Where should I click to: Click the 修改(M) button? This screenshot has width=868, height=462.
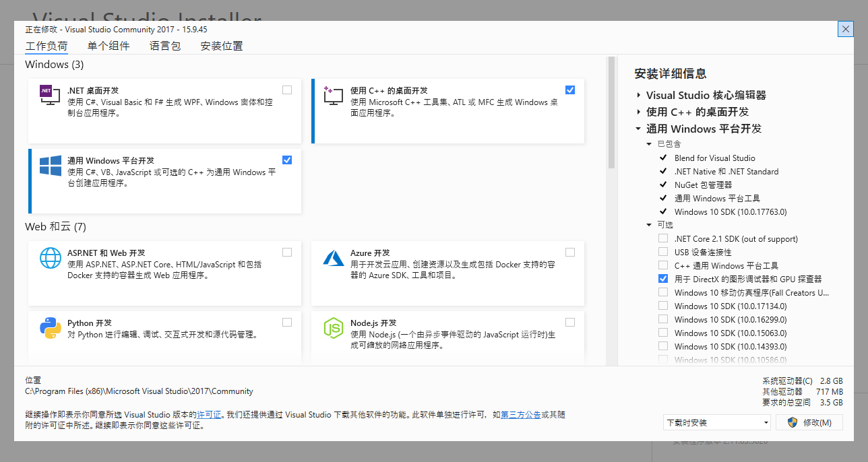(x=809, y=422)
